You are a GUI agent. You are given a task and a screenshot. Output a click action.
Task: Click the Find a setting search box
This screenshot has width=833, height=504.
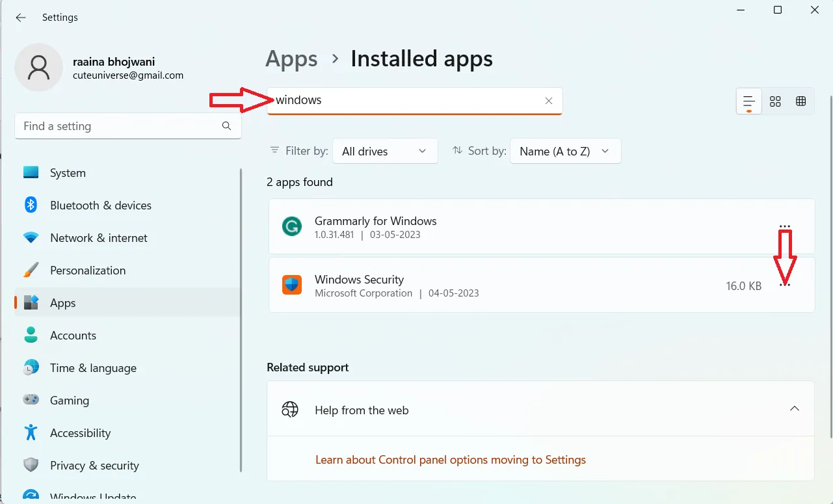(128, 126)
